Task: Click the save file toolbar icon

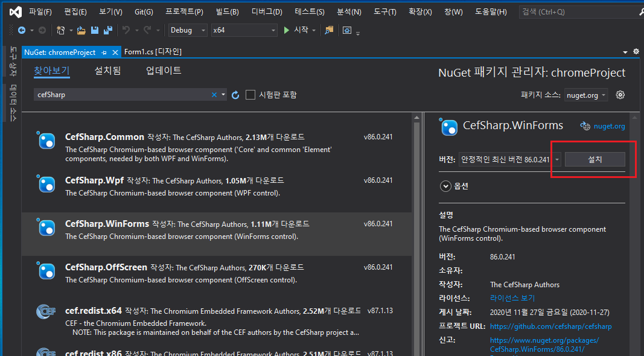Action: point(95,30)
